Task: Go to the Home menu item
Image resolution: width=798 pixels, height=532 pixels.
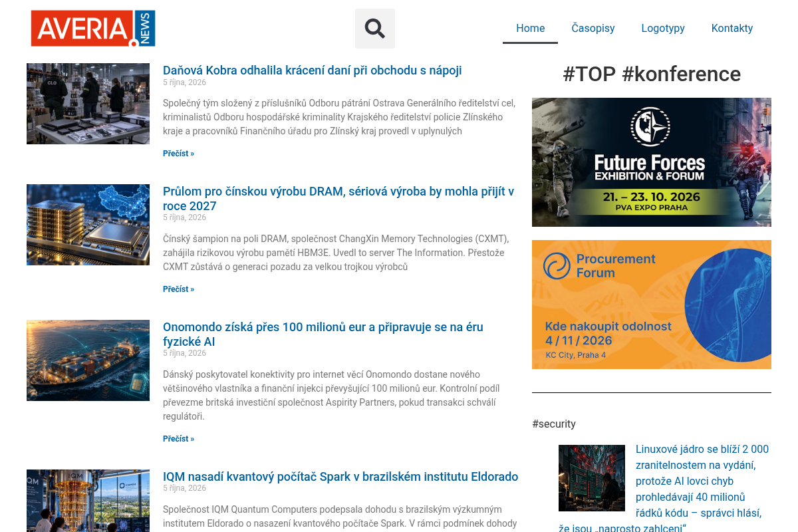Action: pos(530,28)
